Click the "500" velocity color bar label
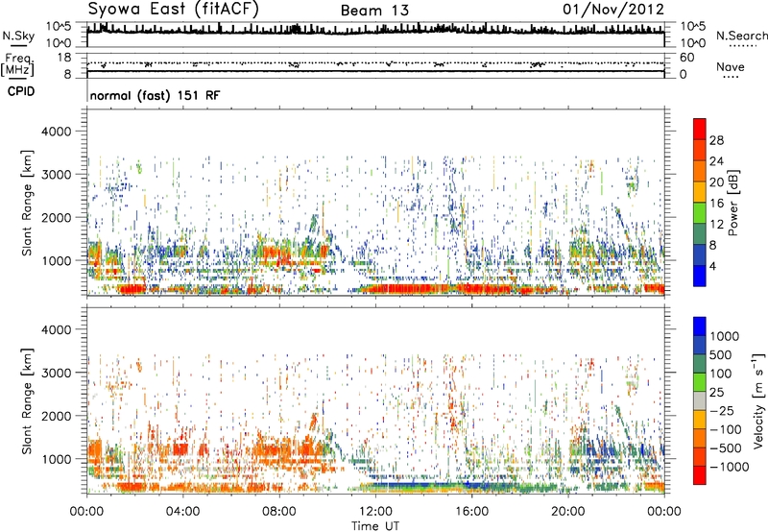The height and width of the screenshot is (532, 768). [x=723, y=355]
